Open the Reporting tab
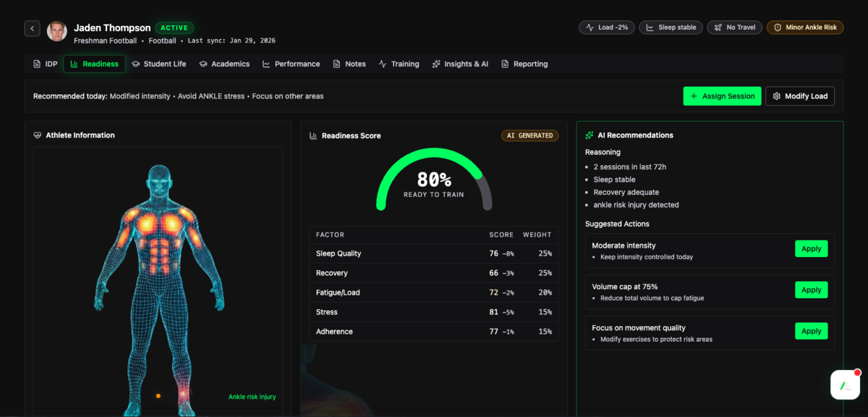This screenshot has height=417, width=868. click(x=524, y=64)
